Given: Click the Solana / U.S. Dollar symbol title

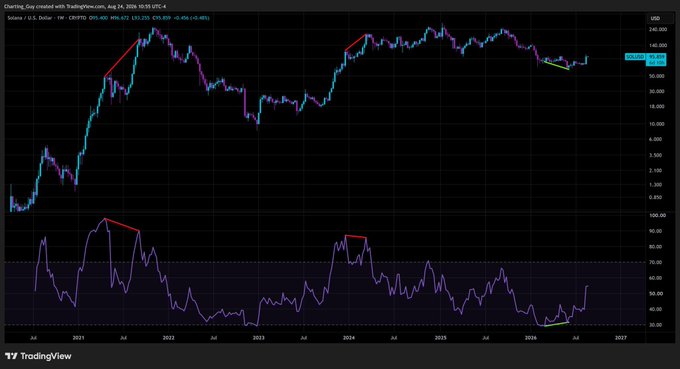Looking at the screenshot, I should coord(31,18).
